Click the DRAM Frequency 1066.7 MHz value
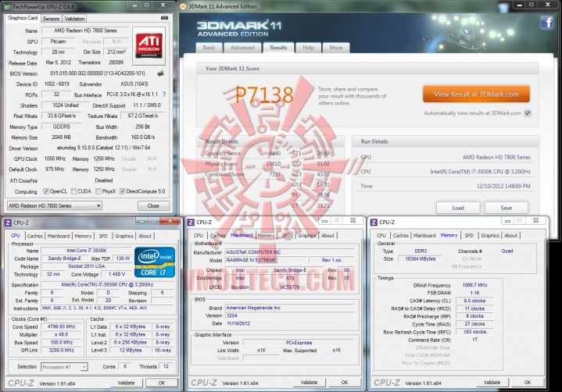Viewport: 562px width, 392px height. point(474,285)
